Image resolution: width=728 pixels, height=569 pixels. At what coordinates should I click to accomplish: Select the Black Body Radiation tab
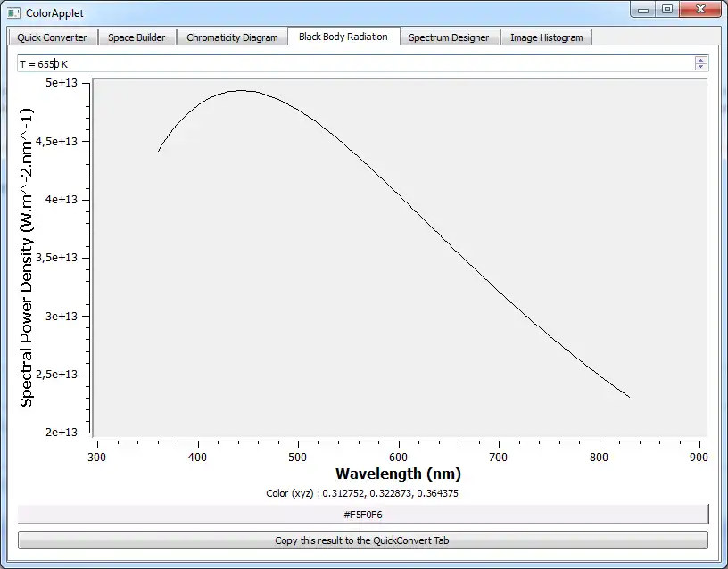pyautogui.click(x=343, y=37)
